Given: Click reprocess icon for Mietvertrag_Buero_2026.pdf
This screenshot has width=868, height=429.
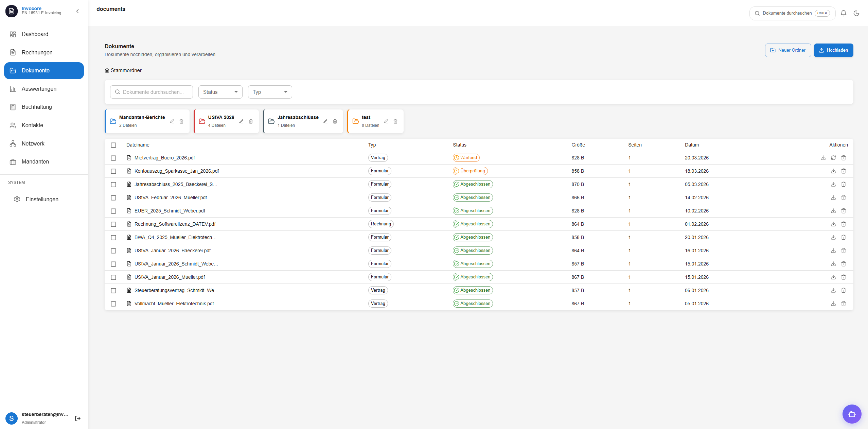Looking at the screenshot, I should click(x=833, y=158).
